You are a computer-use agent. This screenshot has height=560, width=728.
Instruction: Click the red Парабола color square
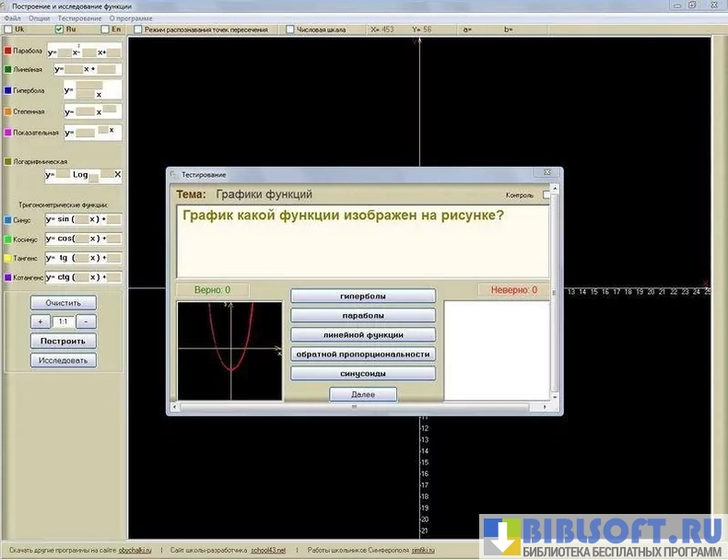coord(8,51)
